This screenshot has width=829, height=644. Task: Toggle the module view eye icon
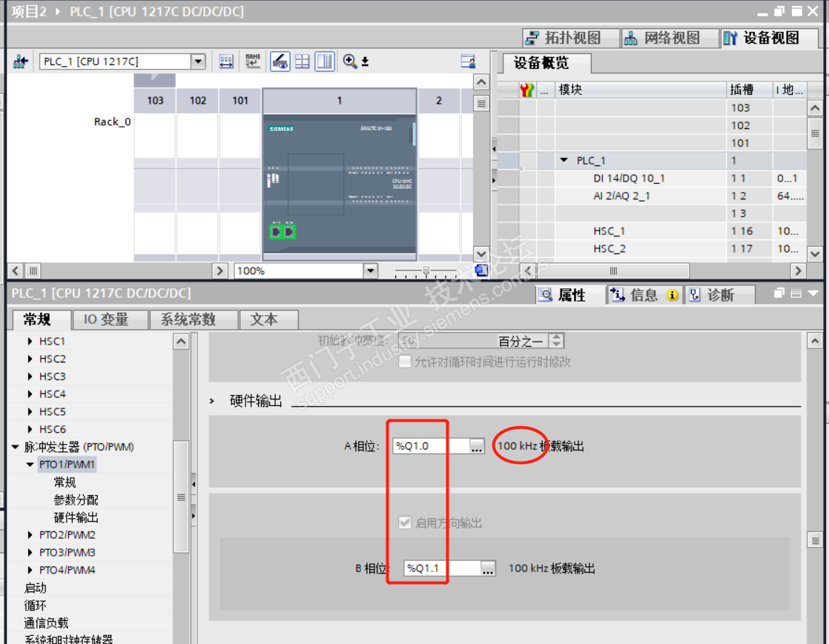[280, 62]
